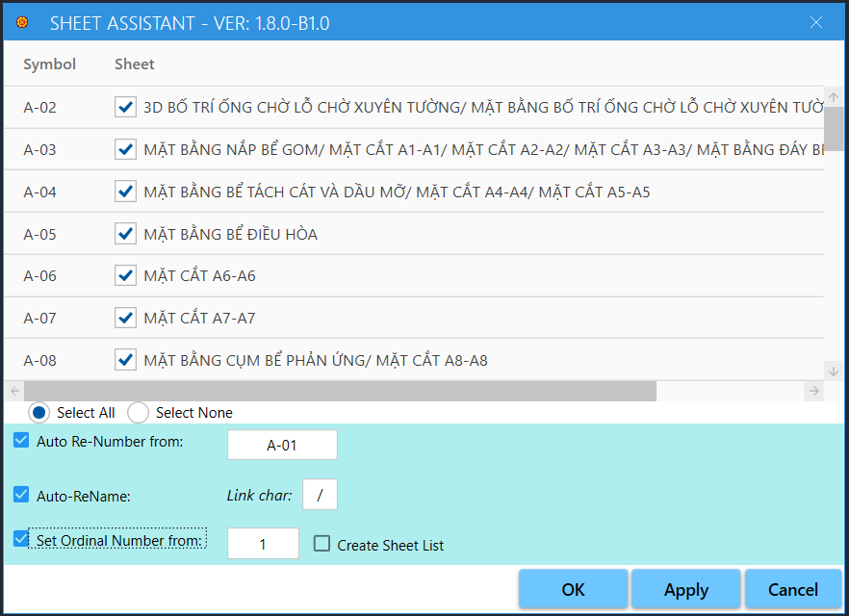
Task: Uncheck the A-05 MẶT BẰNG BỂ ĐIỀU HÒA checkbox
Action: (125, 234)
